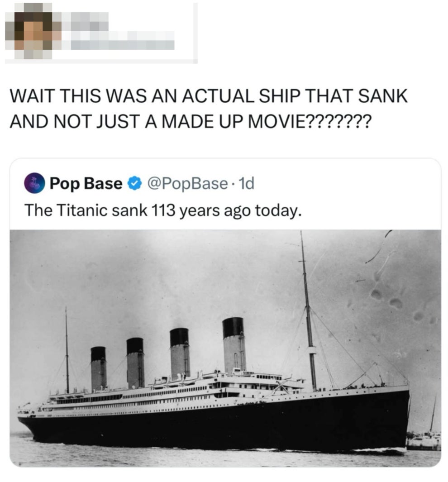
Task: Click the blue verified badge beside Pop Base
Action: [x=133, y=184]
